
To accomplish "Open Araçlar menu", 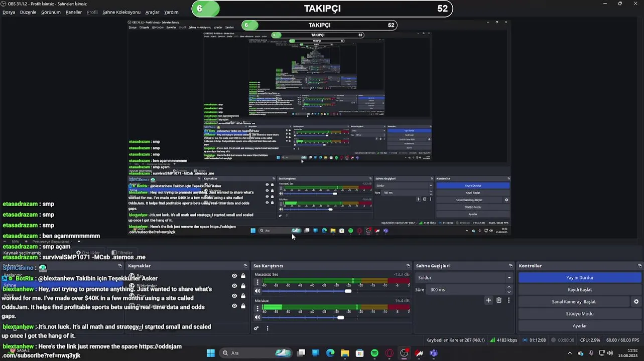I will click(x=152, y=12).
